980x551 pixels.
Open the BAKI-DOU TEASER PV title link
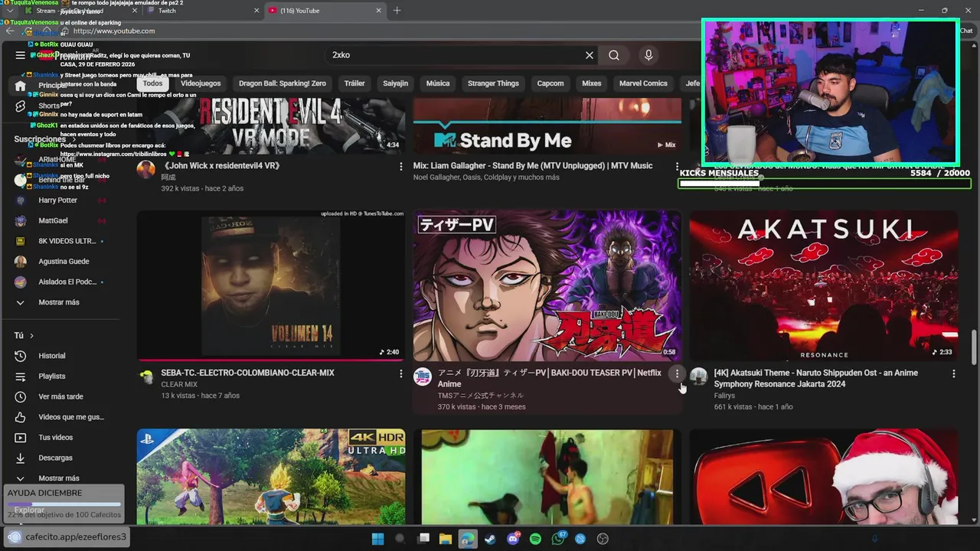click(549, 378)
